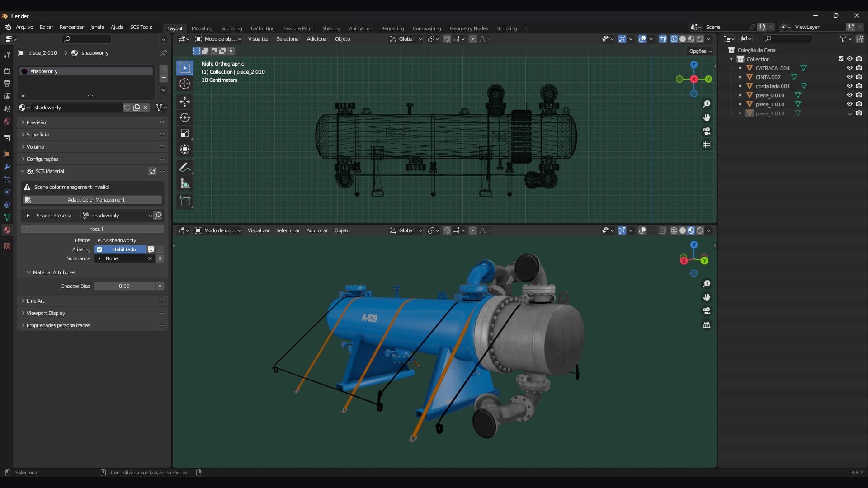Open the Renderizar menu
The image size is (868, 488).
71,27
